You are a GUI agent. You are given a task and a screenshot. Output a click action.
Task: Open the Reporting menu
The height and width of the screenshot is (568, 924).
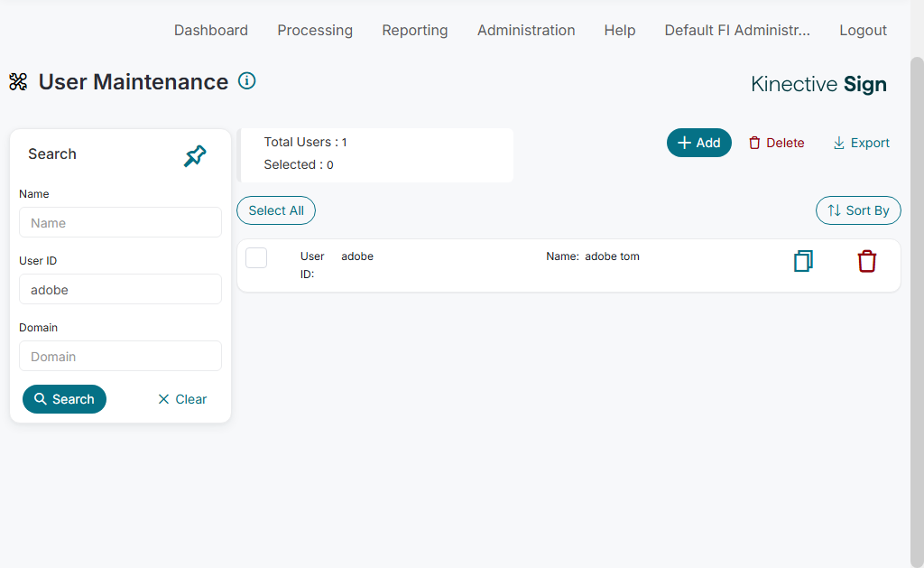415,30
